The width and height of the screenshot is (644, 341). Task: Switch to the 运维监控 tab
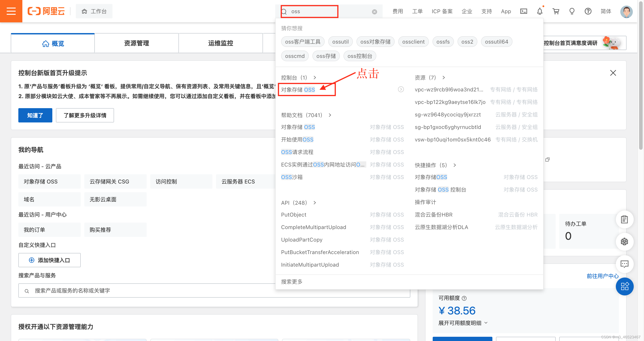(x=220, y=43)
